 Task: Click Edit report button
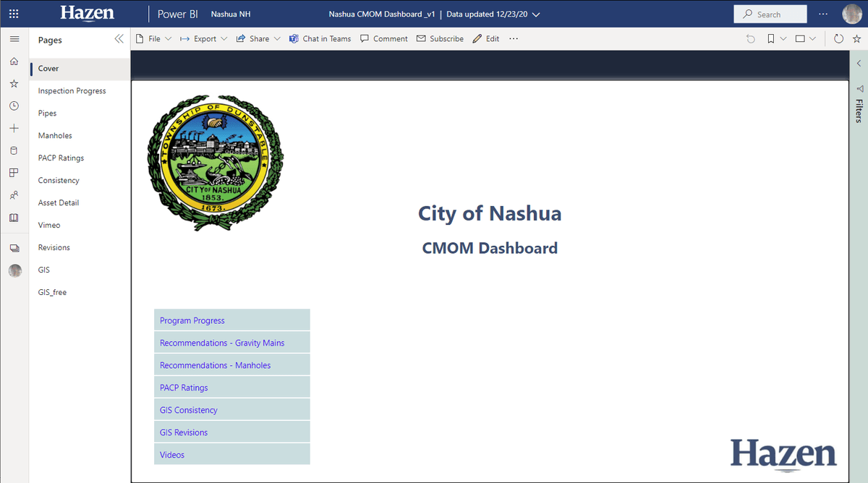click(x=486, y=39)
